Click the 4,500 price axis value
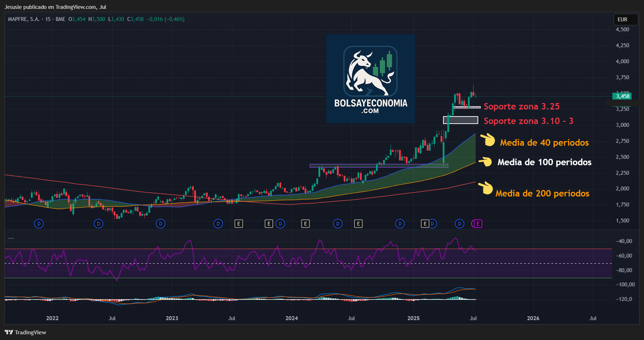Screen dimensions: 644x340 coord(622,29)
